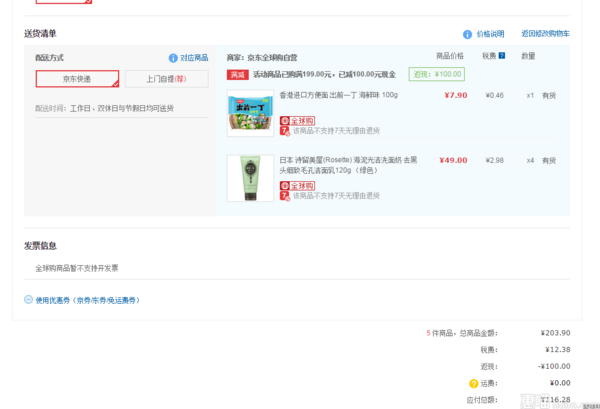Go back via 返回修改购物车 link

point(545,34)
